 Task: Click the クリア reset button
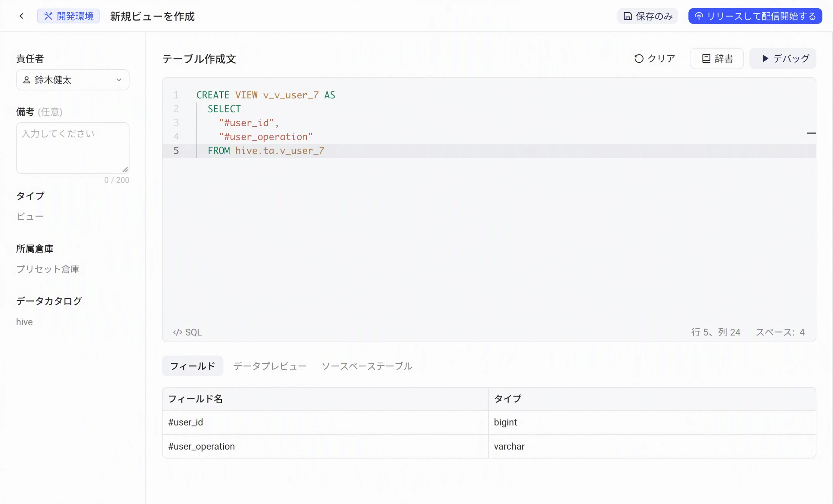654,58
